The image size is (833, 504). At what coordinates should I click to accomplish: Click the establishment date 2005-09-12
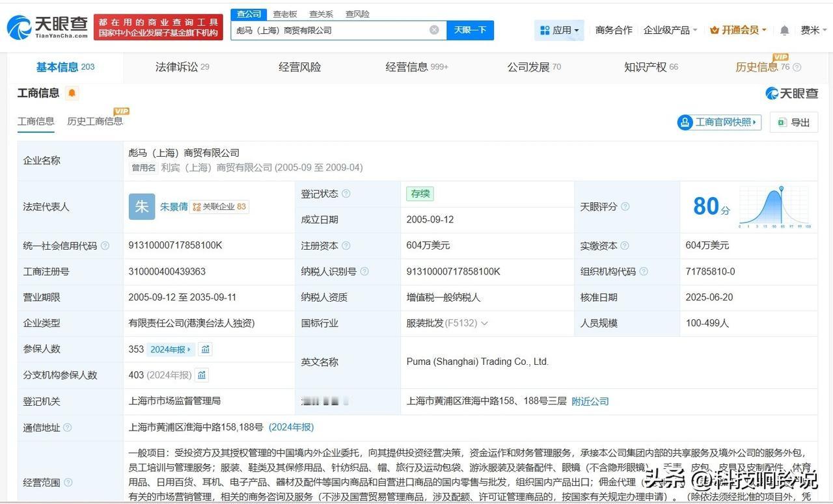tap(430, 220)
